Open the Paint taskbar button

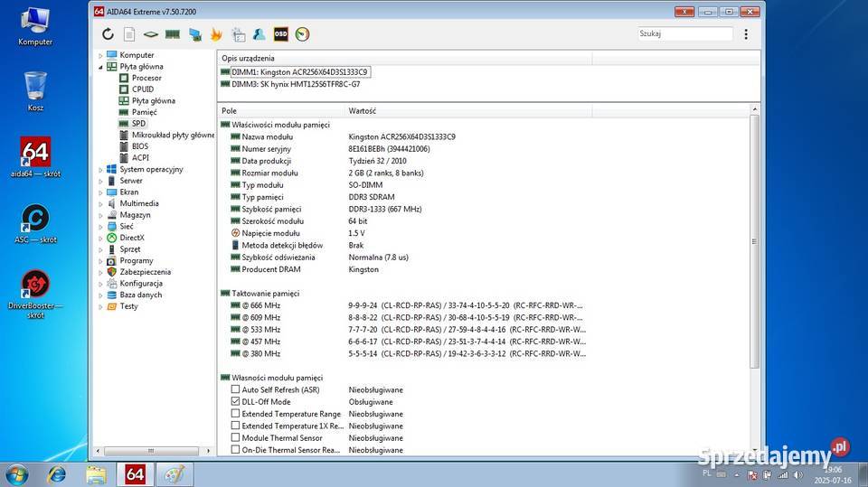click(x=175, y=474)
